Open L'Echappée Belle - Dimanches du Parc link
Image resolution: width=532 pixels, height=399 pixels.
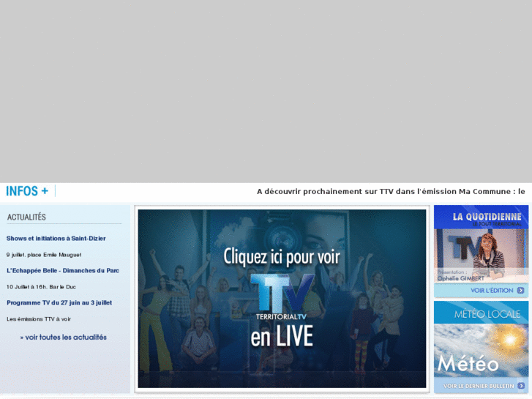coord(63,271)
